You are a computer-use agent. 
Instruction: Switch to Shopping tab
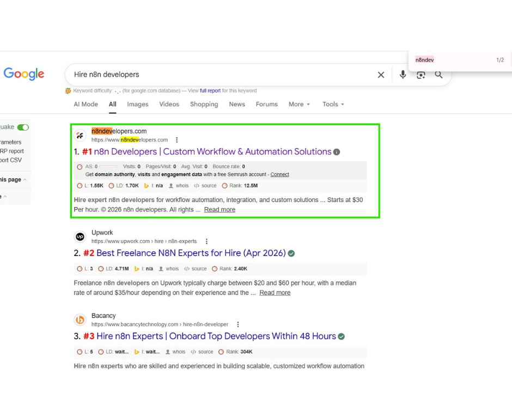coord(204,104)
